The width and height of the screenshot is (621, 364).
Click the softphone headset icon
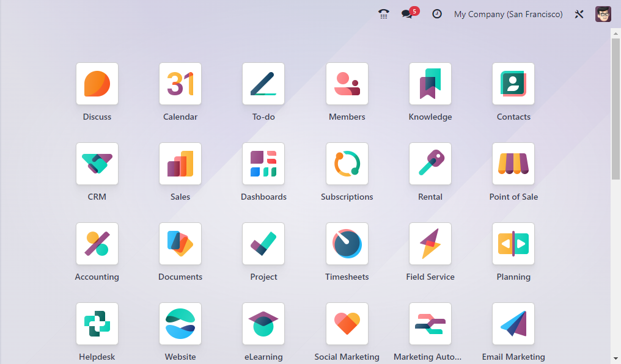(x=383, y=13)
